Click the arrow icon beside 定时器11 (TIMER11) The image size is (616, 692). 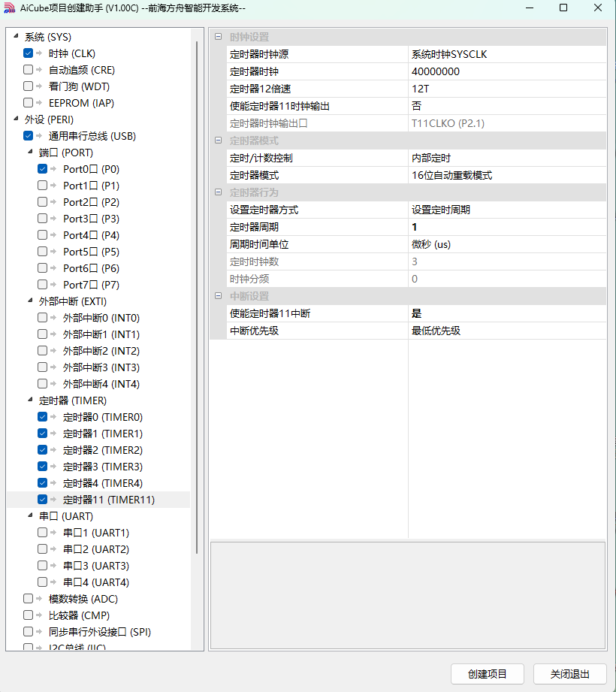pyautogui.click(x=53, y=500)
